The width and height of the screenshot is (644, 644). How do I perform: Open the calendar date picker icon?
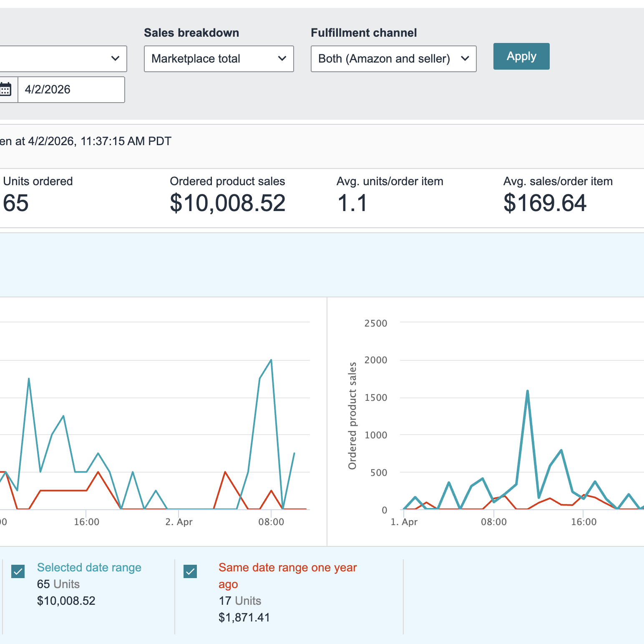[6, 90]
